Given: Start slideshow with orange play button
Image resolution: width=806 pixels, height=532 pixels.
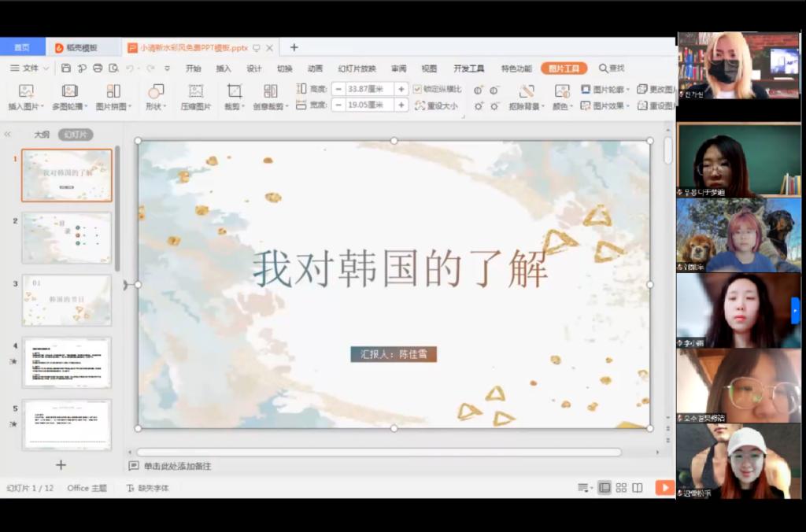Looking at the screenshot, I should 664,488.
